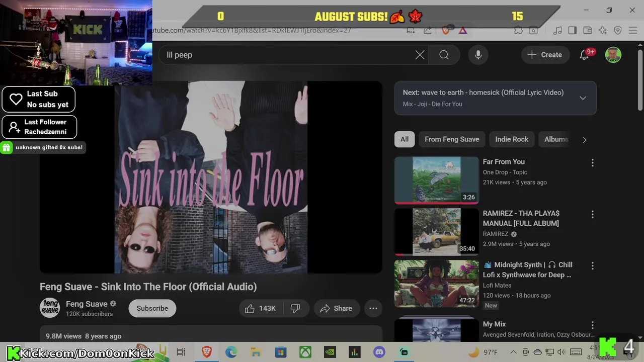644x362 pixels.
Task: Open Task View in the taskbar
Action: pos(181,352)
